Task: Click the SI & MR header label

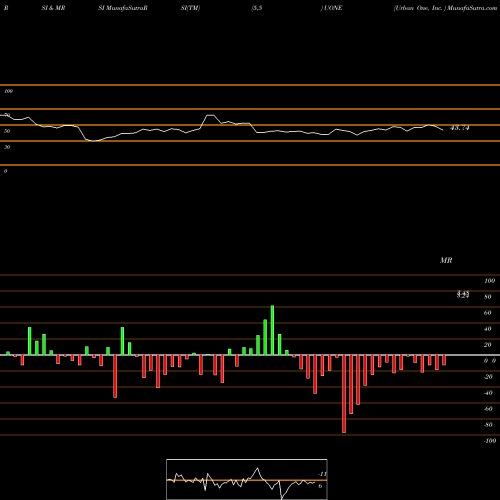Action: point(53,8)
